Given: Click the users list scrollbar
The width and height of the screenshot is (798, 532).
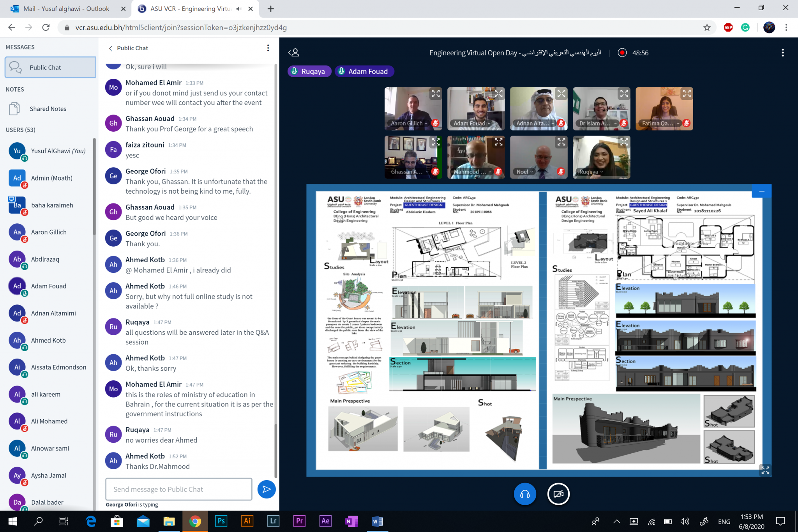Looking at the screenshot, I should (94, 187).
